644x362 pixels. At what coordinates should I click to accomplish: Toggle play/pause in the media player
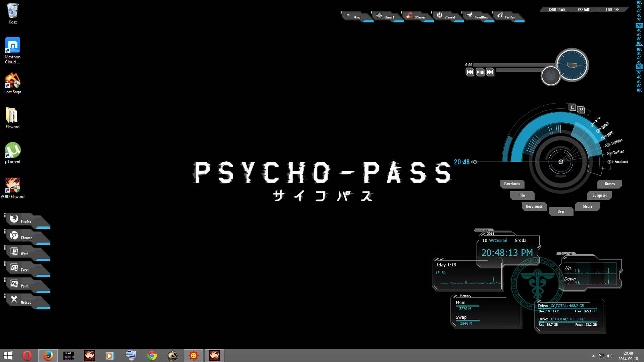[480, 72]
